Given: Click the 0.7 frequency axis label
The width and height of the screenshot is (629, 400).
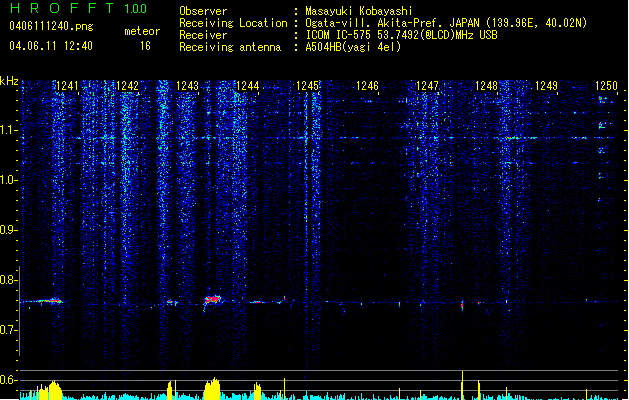Looking at the screenshot, I should tap(8, 330).
